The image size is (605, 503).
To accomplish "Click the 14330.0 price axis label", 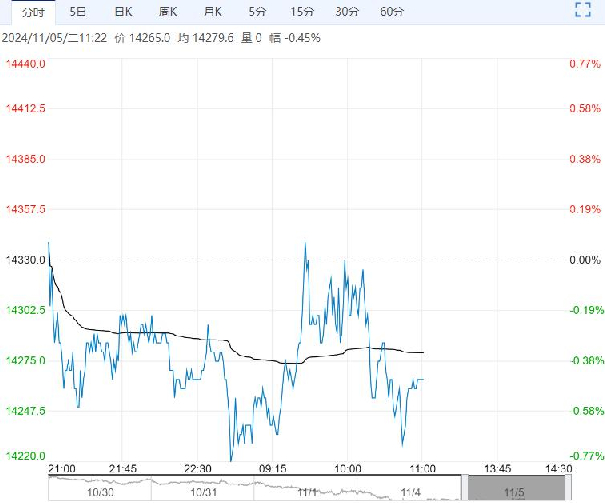I will (x=26, y=260).
